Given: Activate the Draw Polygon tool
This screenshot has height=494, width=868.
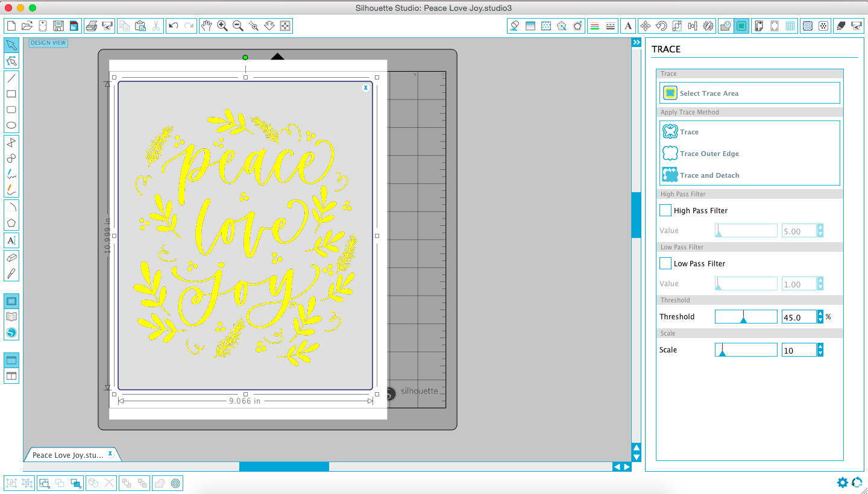Looking at the screenshot, I should [11, 142].
